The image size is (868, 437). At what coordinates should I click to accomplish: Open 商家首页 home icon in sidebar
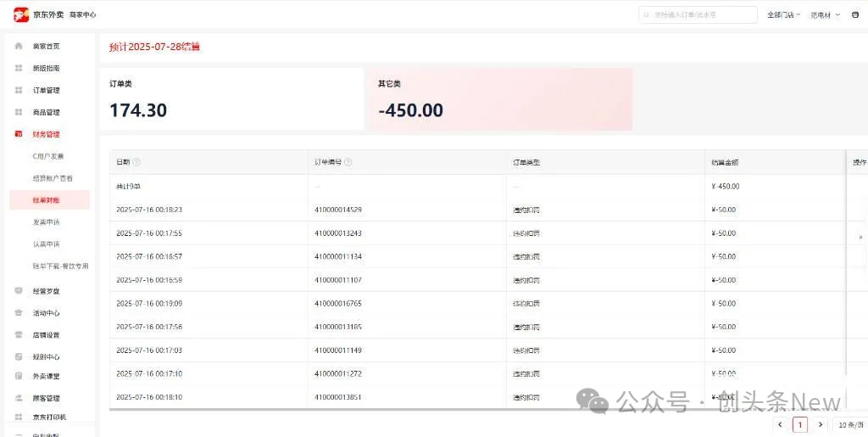pos(19,46)
